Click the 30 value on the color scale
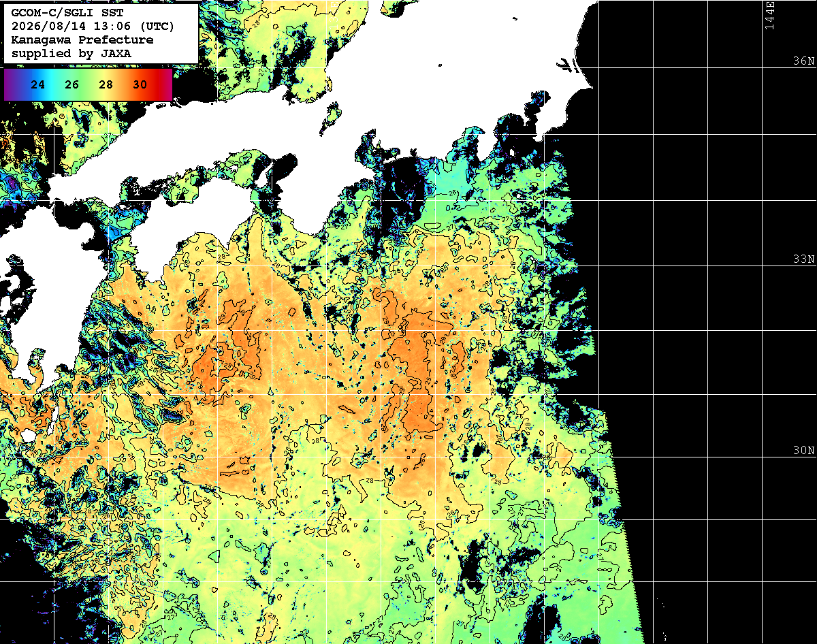 coord(140,84)
